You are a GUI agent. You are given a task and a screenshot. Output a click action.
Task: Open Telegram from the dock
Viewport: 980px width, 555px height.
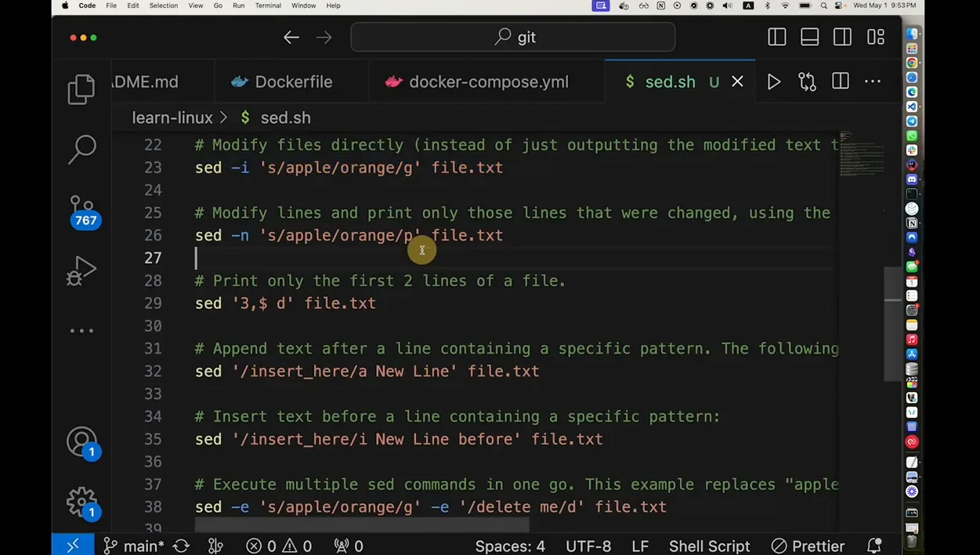point(912,122)
